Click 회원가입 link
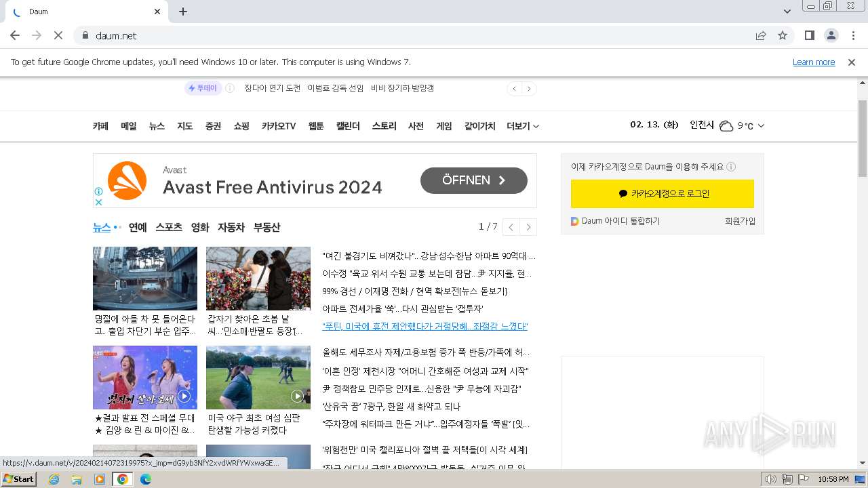The image size is (868, 488). click(x=740, y=221)
